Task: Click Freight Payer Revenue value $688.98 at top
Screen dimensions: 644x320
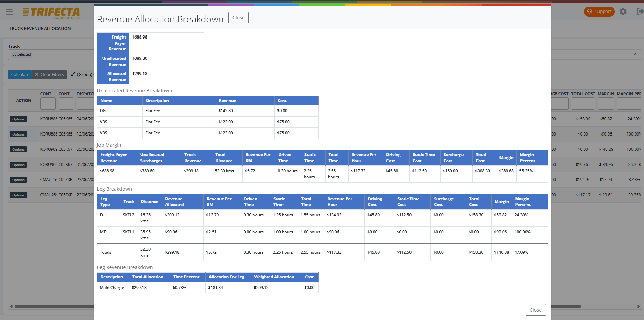Action: pos(140,37)
